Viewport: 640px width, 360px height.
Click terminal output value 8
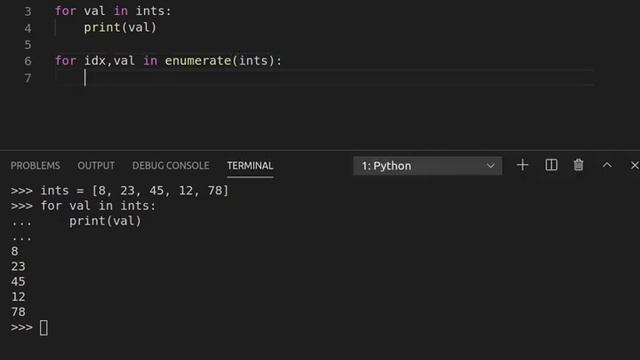15,251
